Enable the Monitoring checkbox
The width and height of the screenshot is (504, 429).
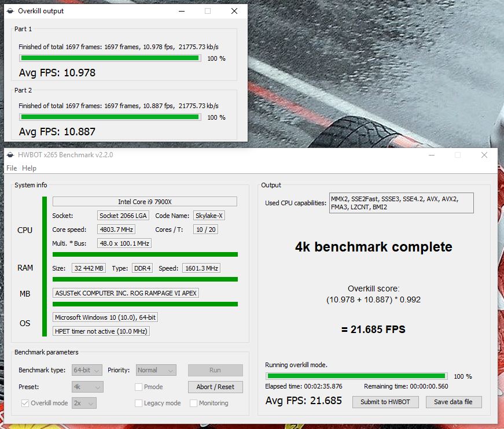coord(193,403)
